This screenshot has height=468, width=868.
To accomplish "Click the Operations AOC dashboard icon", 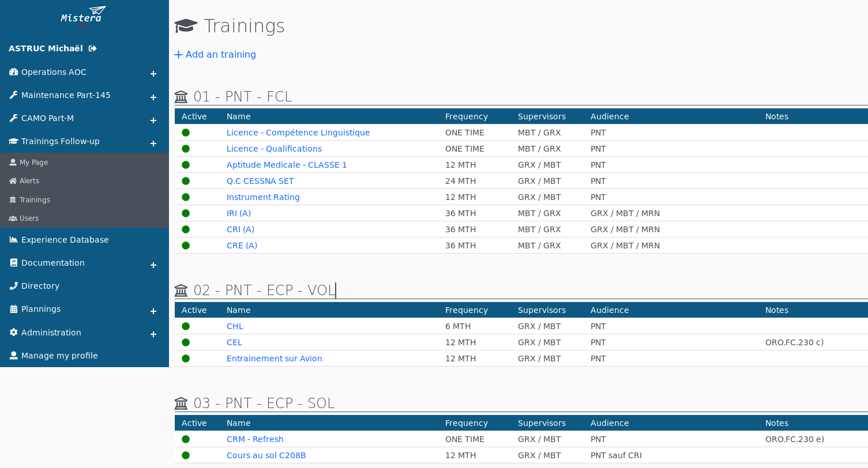I will 14,72.
